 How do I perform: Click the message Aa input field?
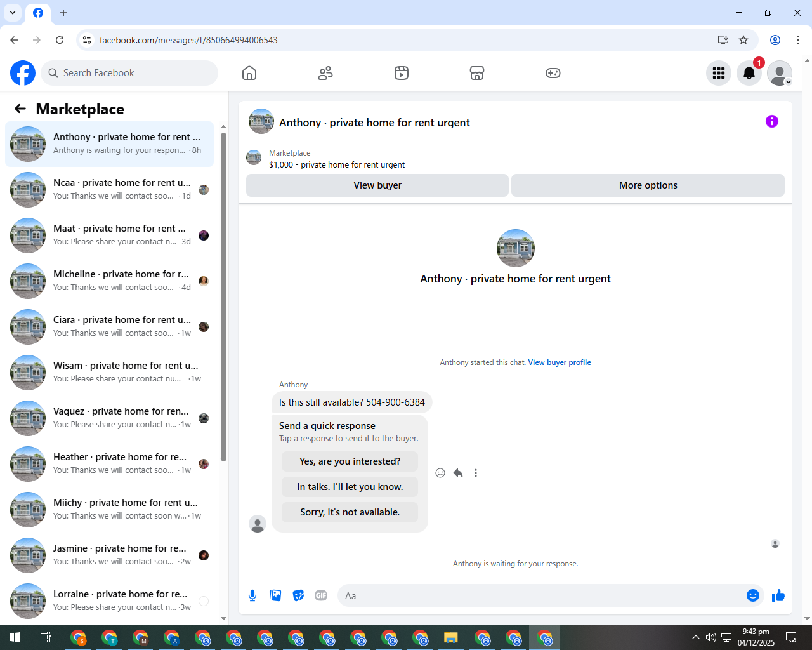542,595
